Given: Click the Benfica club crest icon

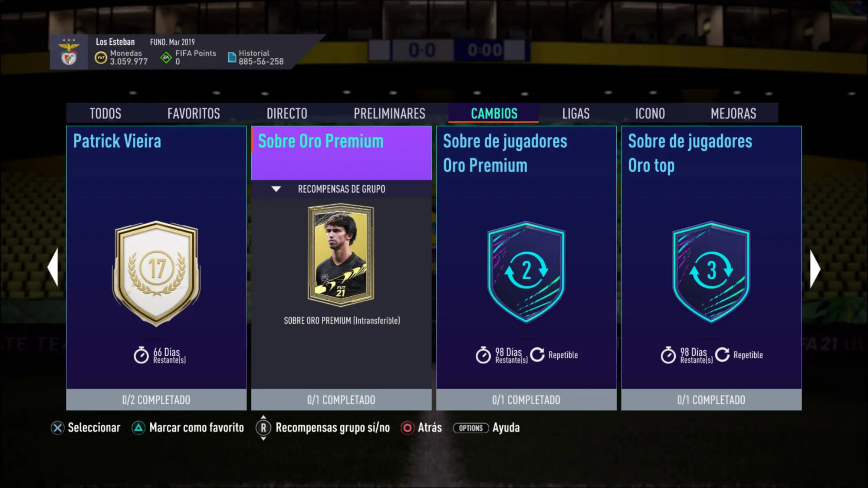Looking at the screenshot, I should [69, 52].
